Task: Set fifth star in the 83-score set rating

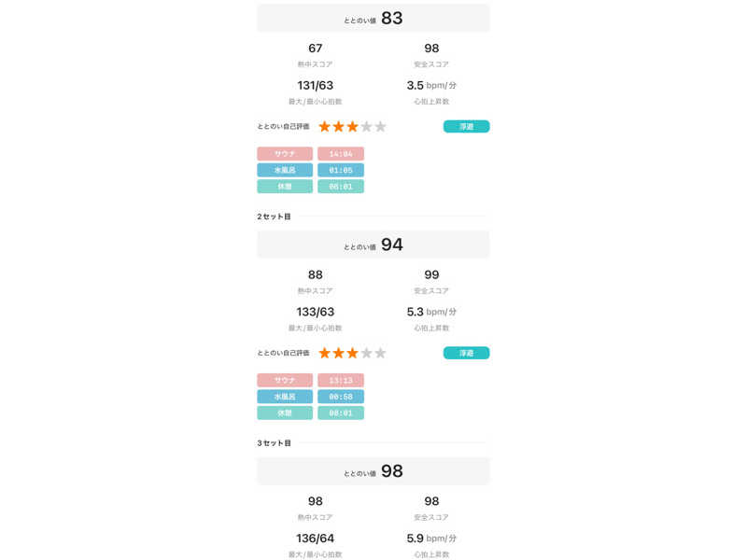Action: pos(381,127)
